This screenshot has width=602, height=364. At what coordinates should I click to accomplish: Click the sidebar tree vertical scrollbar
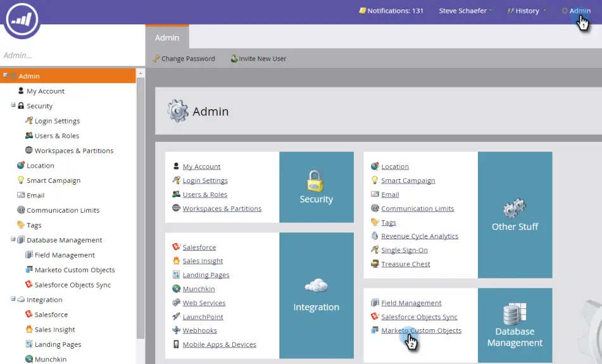[x=140, y=208]
